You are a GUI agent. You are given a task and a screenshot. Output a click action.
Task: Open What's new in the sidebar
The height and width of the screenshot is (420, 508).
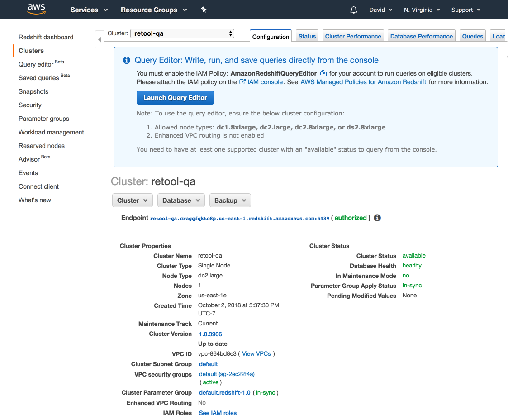coord(35,200)
